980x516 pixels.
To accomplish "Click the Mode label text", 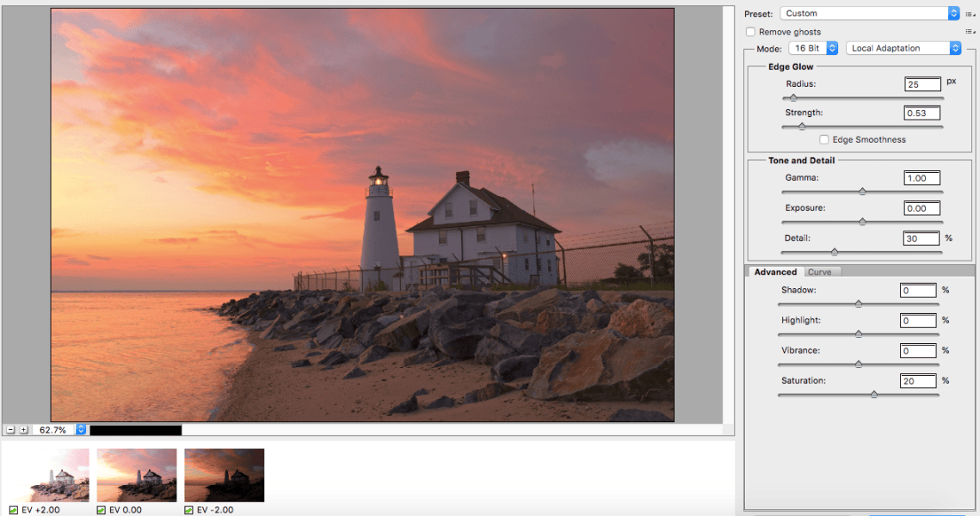I will point(768,49).
